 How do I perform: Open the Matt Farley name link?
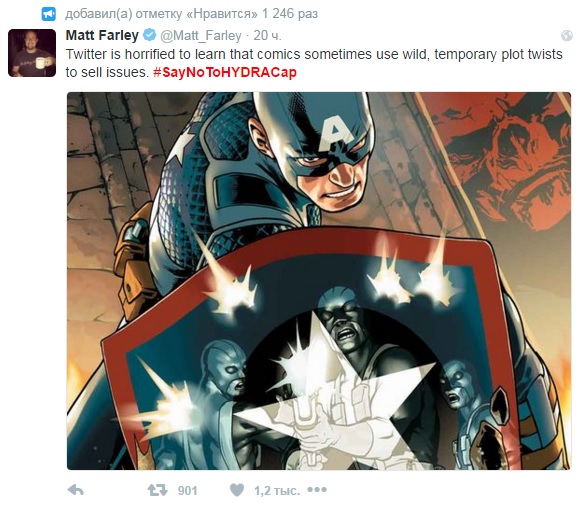[102, 35]
